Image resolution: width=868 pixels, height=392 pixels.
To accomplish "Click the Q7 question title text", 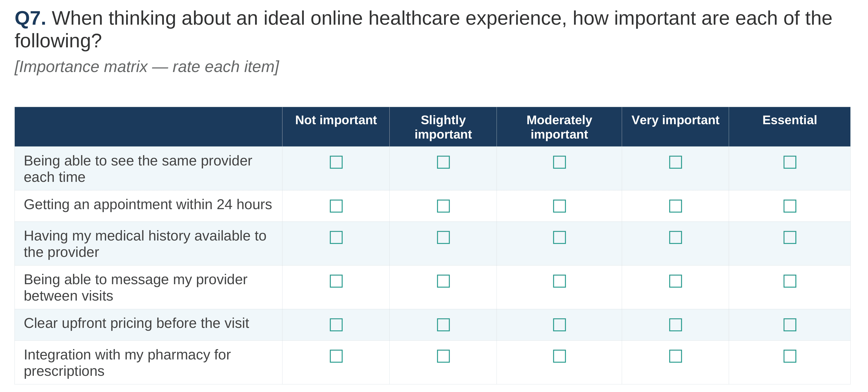I will click(423, 29).
